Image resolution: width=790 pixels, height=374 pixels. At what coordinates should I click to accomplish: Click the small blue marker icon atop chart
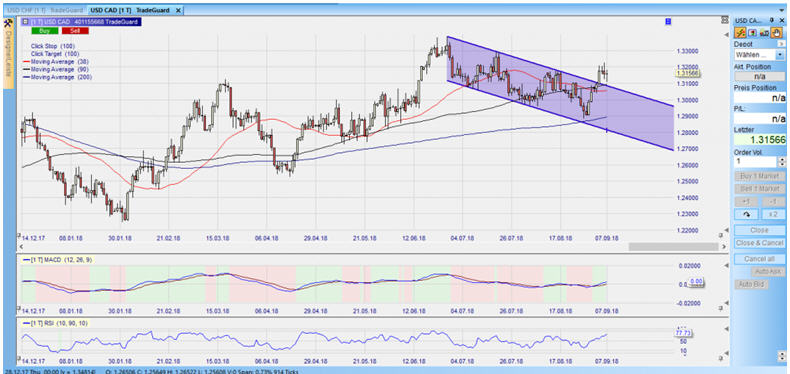coord(668,21)
